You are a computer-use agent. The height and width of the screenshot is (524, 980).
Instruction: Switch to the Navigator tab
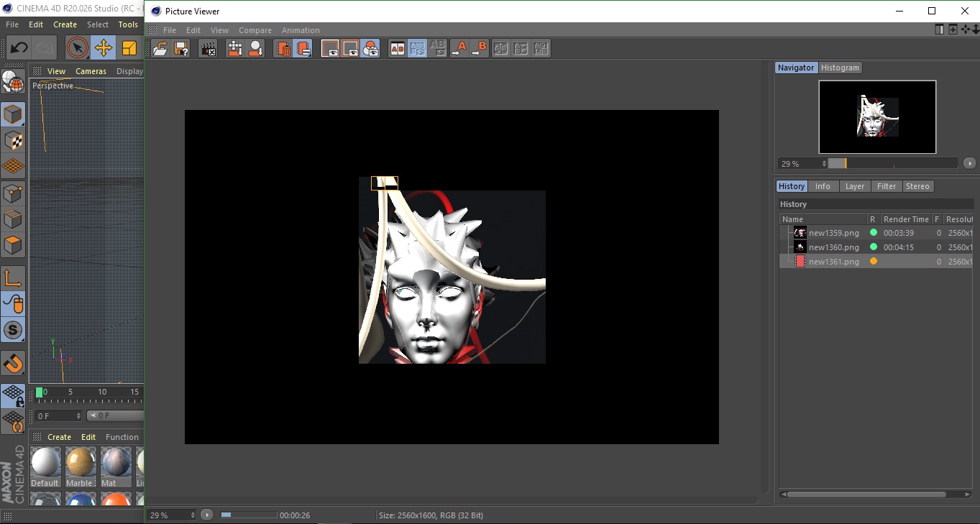pos(796,68)
